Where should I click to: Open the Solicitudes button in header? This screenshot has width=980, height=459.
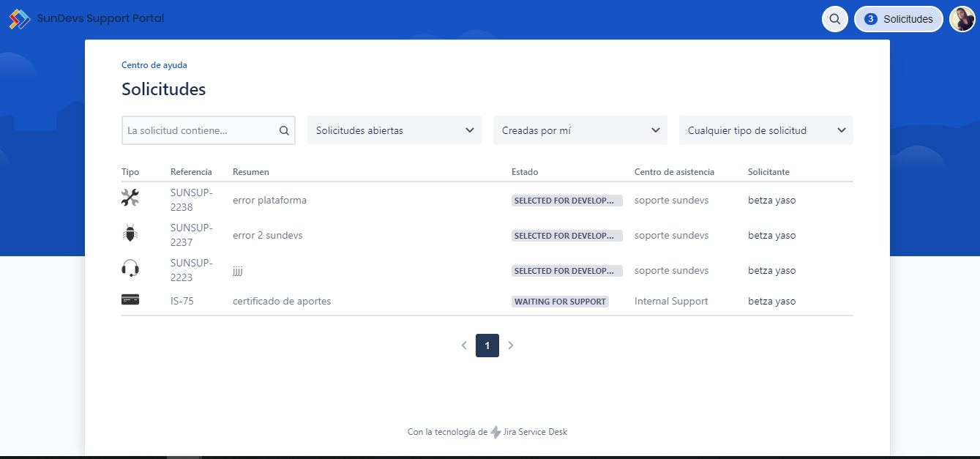[x=899, y=19]
